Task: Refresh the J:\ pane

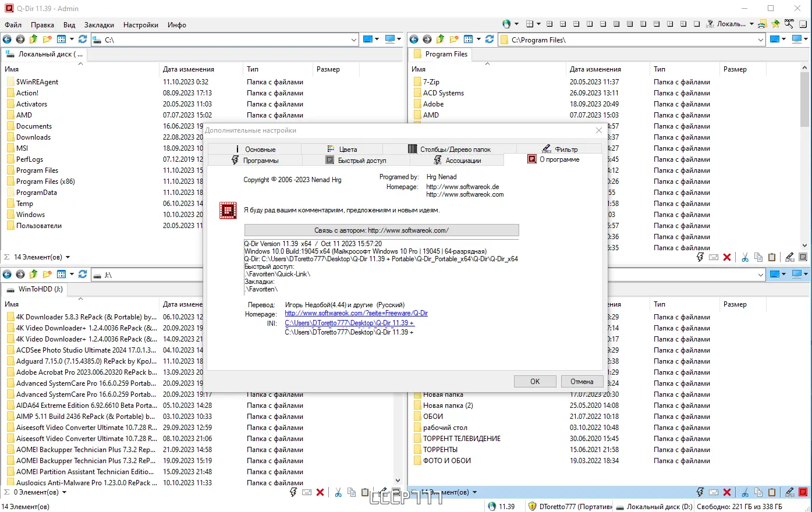Action: (x=83, y=275)
